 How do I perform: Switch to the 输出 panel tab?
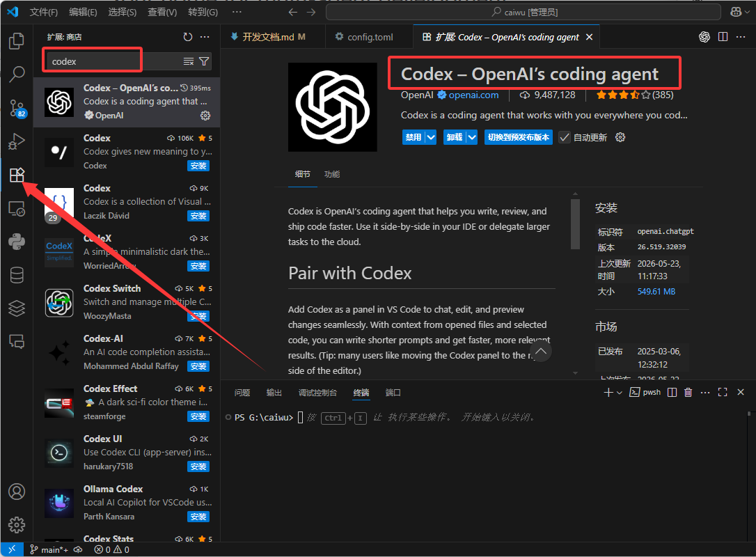[274, 393]
